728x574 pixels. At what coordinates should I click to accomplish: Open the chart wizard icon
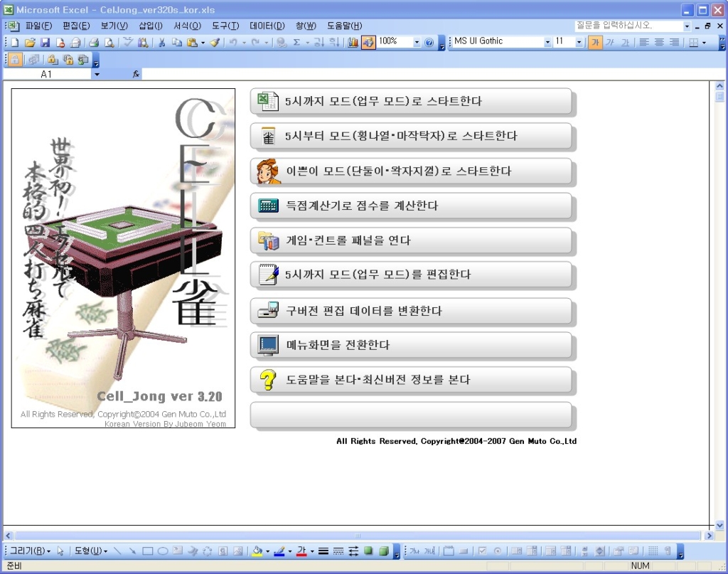[353, 42]
